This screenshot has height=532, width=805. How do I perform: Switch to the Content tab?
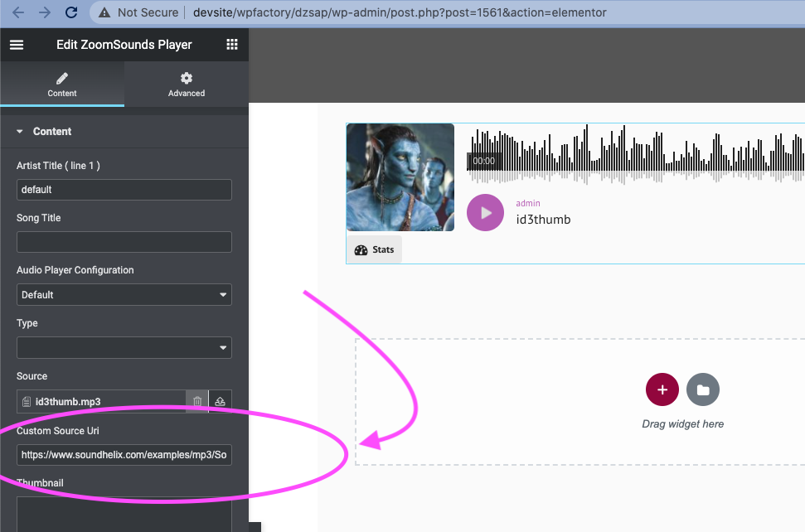coord(62,85)
